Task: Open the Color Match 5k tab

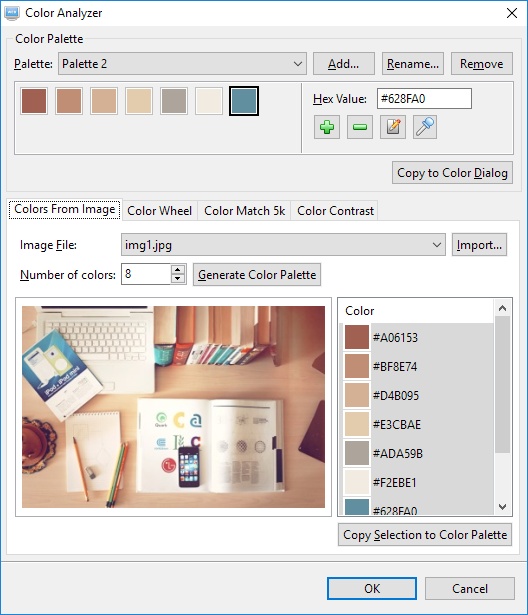Action: (244, 211)
